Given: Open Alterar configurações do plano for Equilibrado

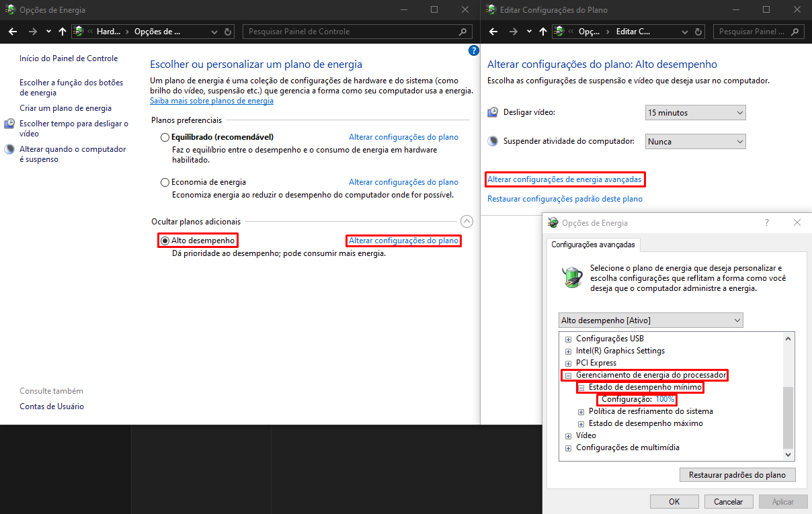Looking at the screenshot, I should [403, 137].
